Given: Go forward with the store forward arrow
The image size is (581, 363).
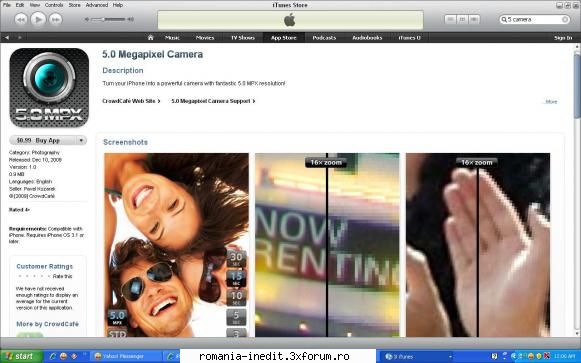Looking at the screenshot, I should [x=20, y=37].
